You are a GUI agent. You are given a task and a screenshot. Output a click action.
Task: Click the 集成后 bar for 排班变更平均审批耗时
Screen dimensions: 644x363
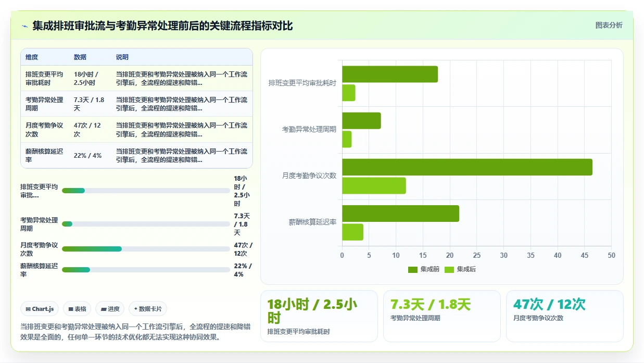coord(349,93)
